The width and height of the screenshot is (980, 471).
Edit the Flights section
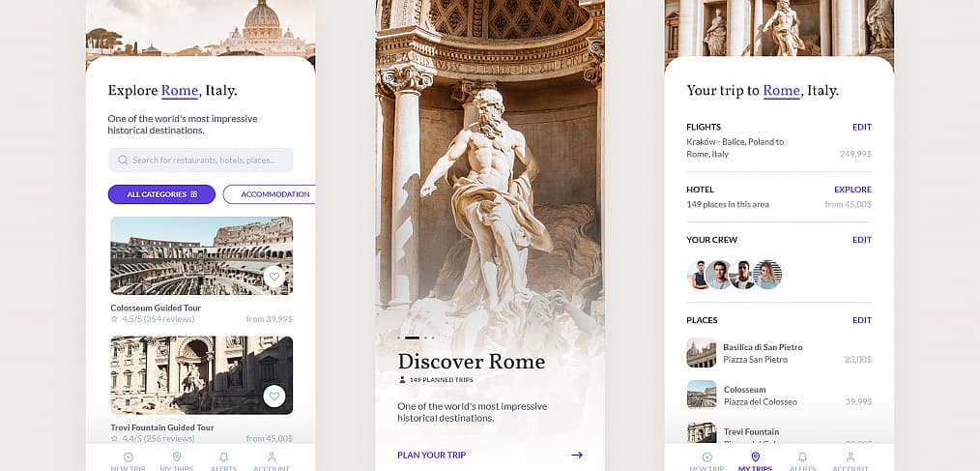(x=862, y=127)
